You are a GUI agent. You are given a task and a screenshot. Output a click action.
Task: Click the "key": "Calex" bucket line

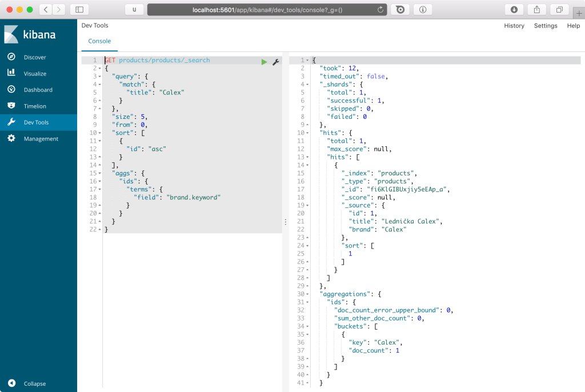click(x=376, y=342)
